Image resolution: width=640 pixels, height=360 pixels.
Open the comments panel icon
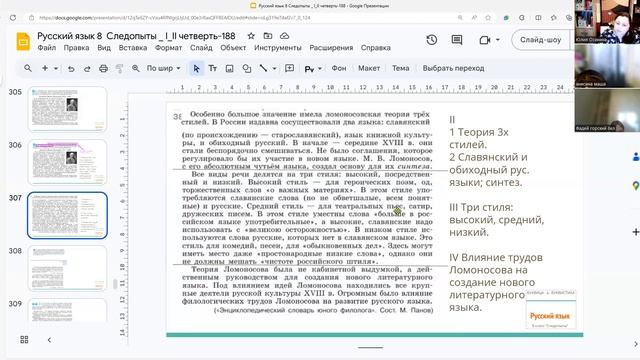click(x=457, y=40)
